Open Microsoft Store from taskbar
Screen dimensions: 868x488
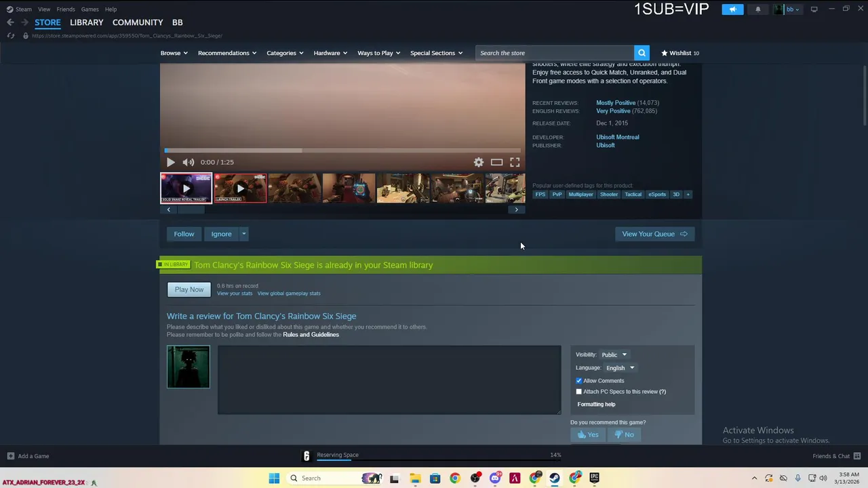[435, 479]
